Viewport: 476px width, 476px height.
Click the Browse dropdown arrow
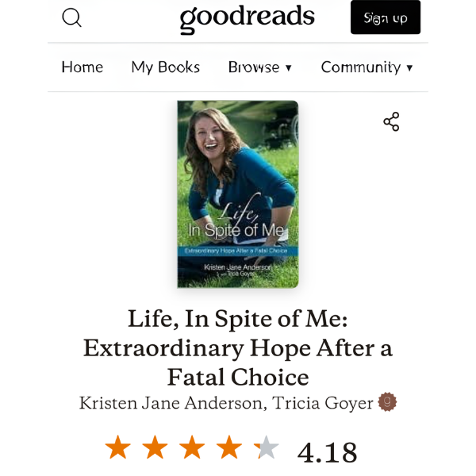click(x=289, y=68)
